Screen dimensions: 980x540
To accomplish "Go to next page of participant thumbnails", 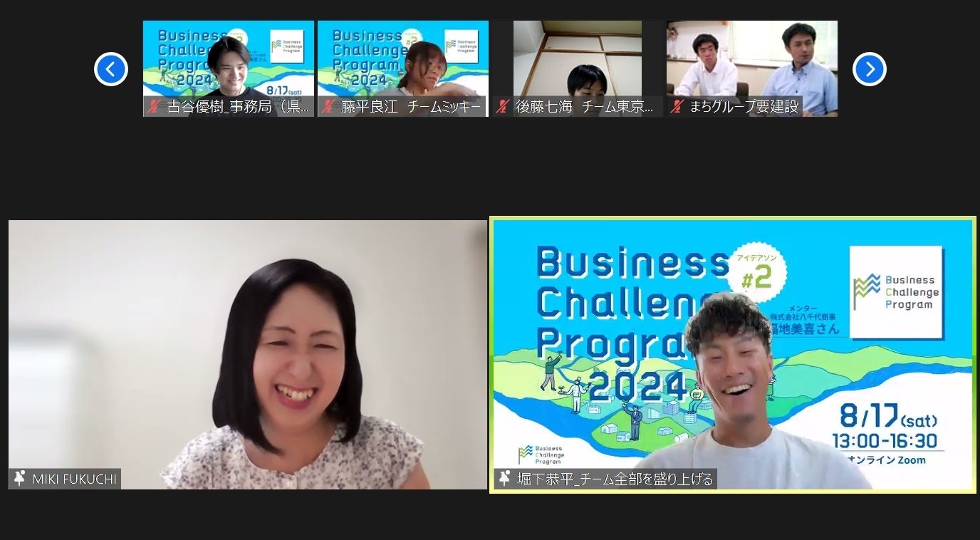I will click(x=870, y=69).
